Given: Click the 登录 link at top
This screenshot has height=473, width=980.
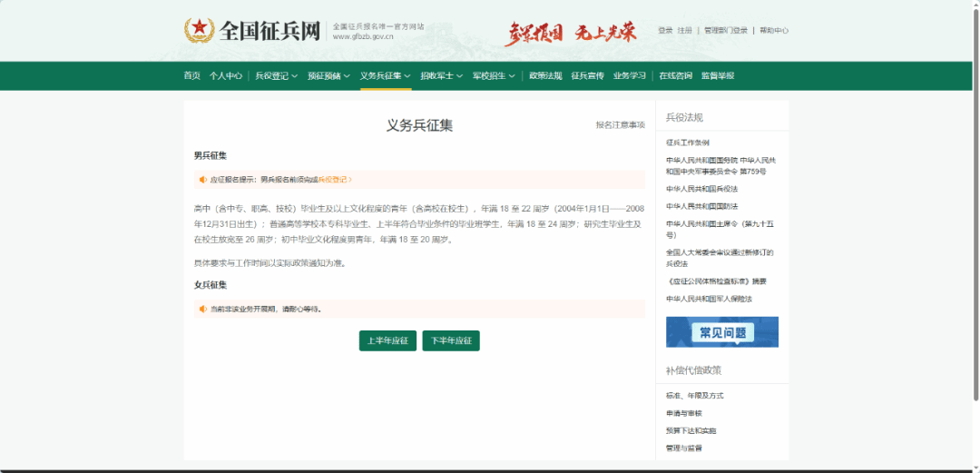Looking at the screenshot, I should (x=665, y=31).
